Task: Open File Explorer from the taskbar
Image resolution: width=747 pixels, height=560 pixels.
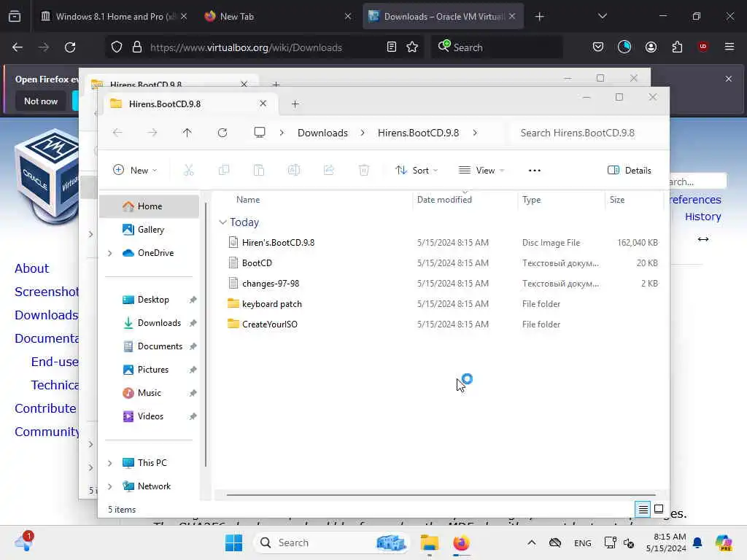Action: (x=429, y=542)
